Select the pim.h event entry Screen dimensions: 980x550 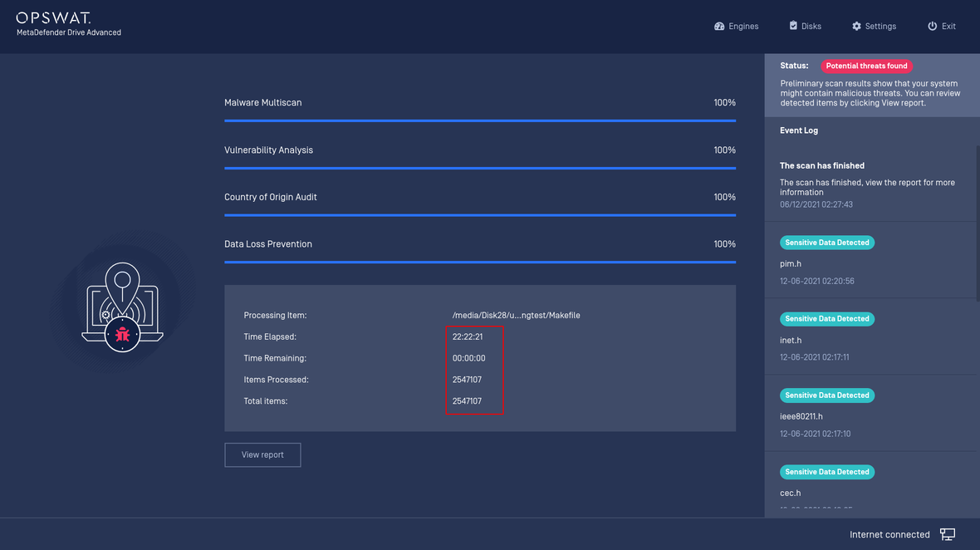click(871, 260)
